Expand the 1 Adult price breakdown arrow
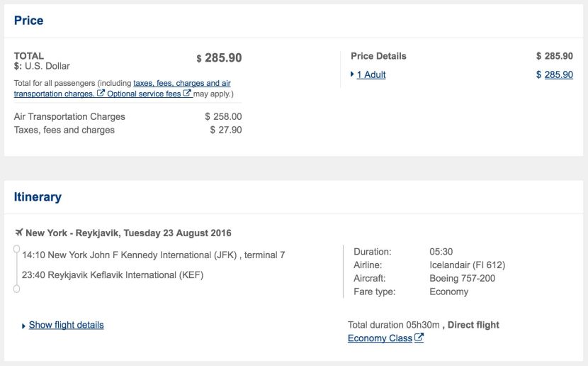588x366 pixels. pyautogui.click(x=352, y=74)
